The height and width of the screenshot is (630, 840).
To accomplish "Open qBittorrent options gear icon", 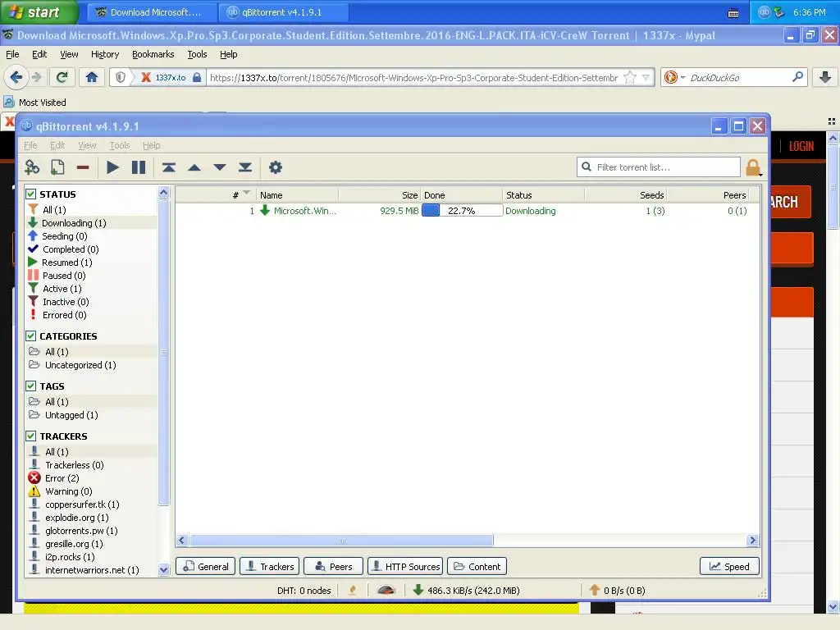I will [x=276, y=167].
